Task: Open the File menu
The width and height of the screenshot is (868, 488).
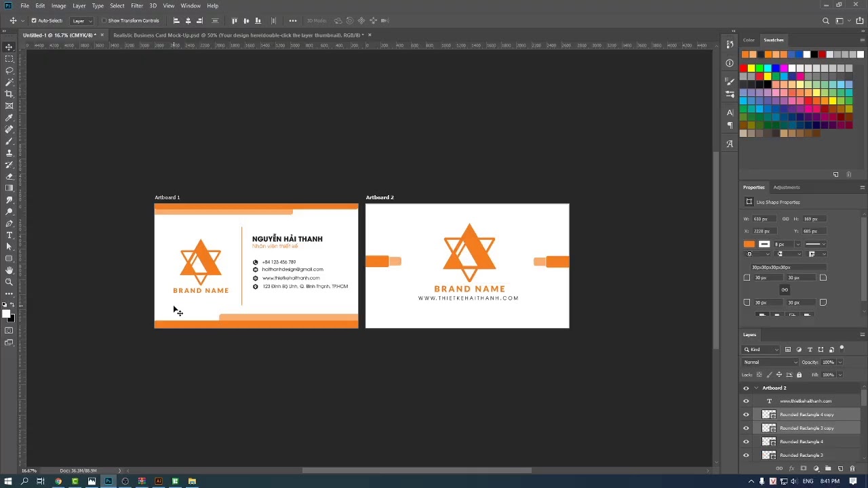Action: click(x=24, y=5)
